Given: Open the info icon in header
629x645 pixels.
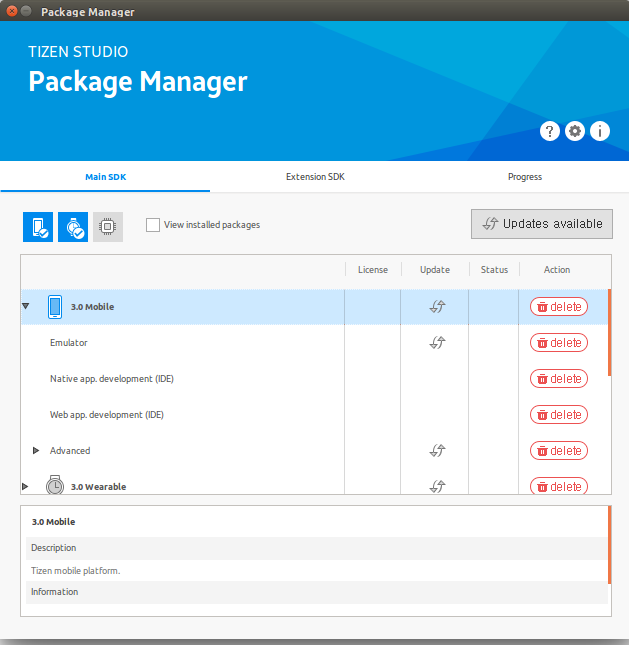Looking at the screenshot, I should pos(599,131).
